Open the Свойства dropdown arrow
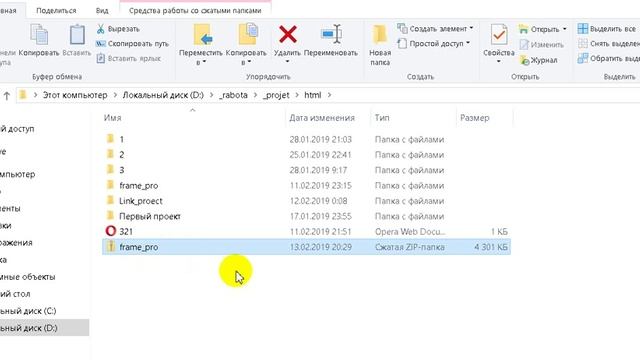This screenshot has width=640, height=360. 498,61
